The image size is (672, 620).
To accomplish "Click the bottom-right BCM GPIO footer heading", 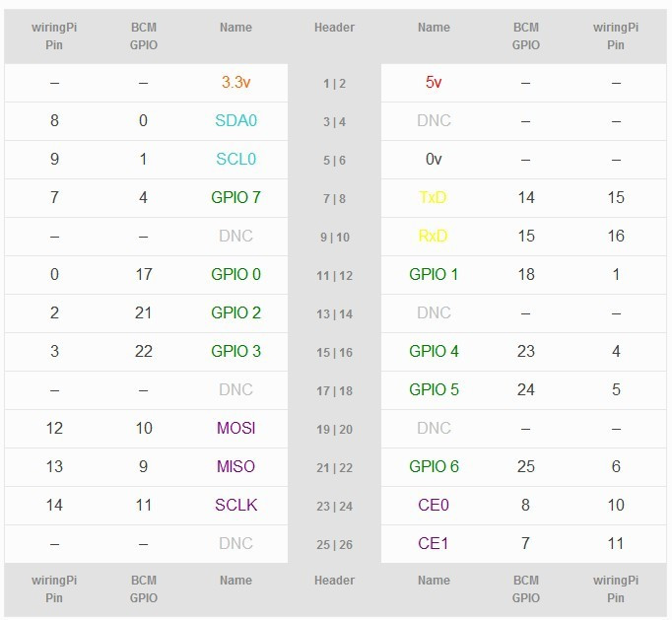I will (526, 589).
